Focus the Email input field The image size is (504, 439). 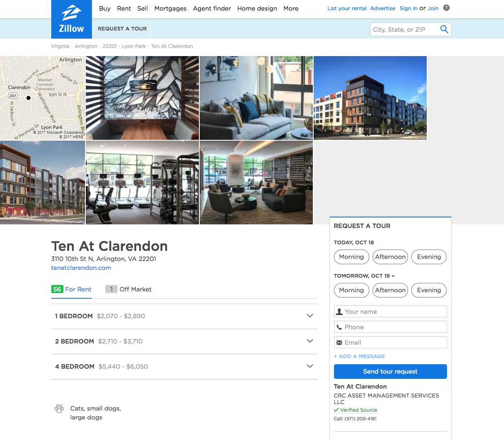(390, 342)
